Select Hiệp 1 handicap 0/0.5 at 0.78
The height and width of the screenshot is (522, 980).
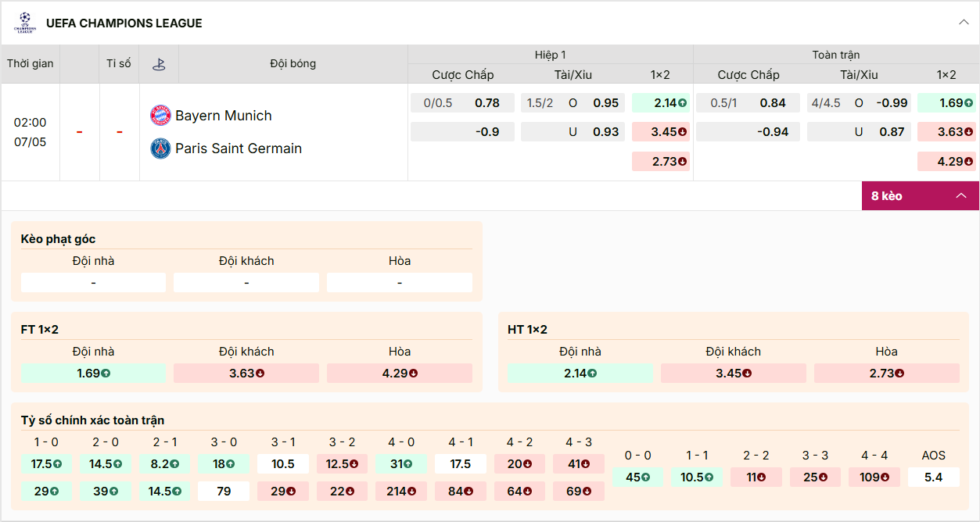click(462, 103)
